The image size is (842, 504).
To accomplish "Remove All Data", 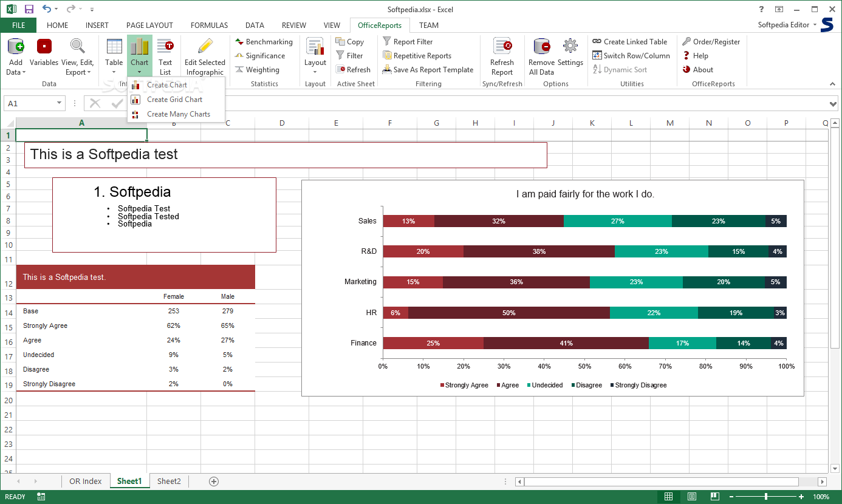I will 541,56.
